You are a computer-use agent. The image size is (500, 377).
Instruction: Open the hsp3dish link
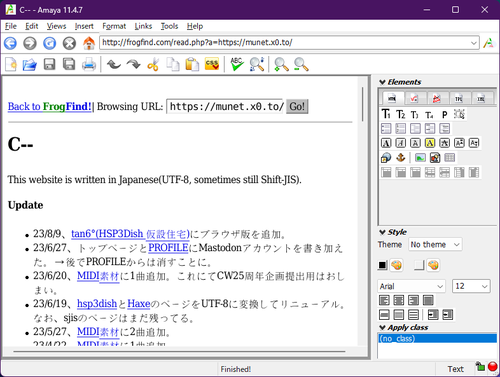[x=97, y=304]
